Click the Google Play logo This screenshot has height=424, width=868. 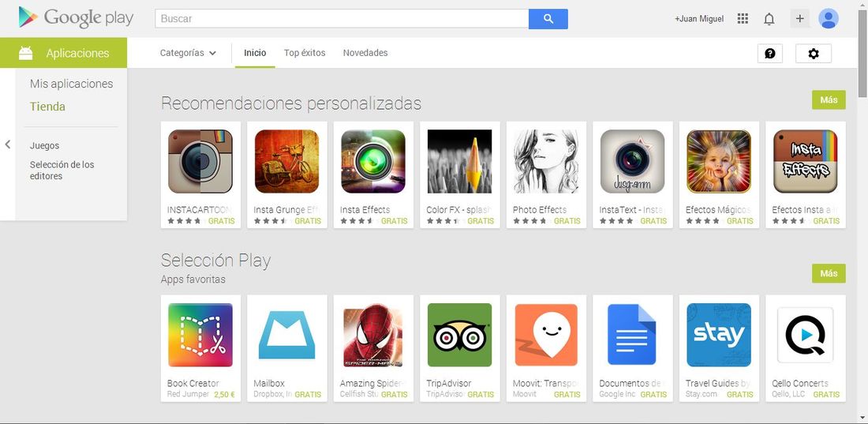(76, 17)
